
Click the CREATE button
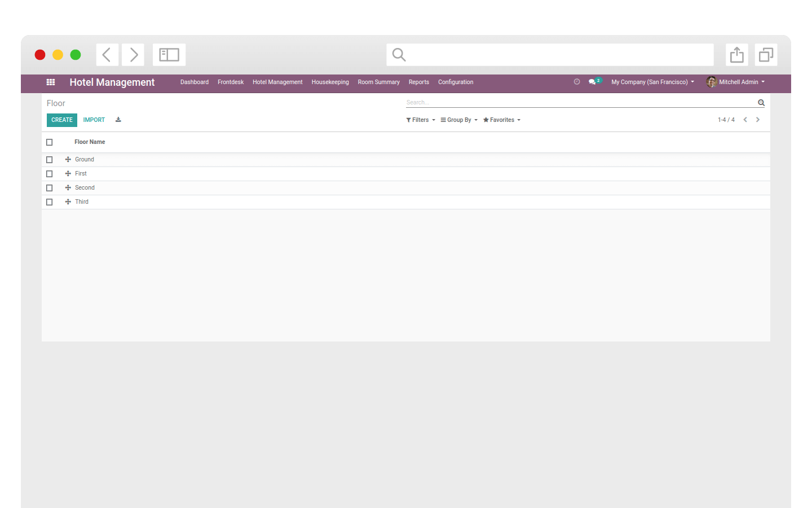coord(62,120)
